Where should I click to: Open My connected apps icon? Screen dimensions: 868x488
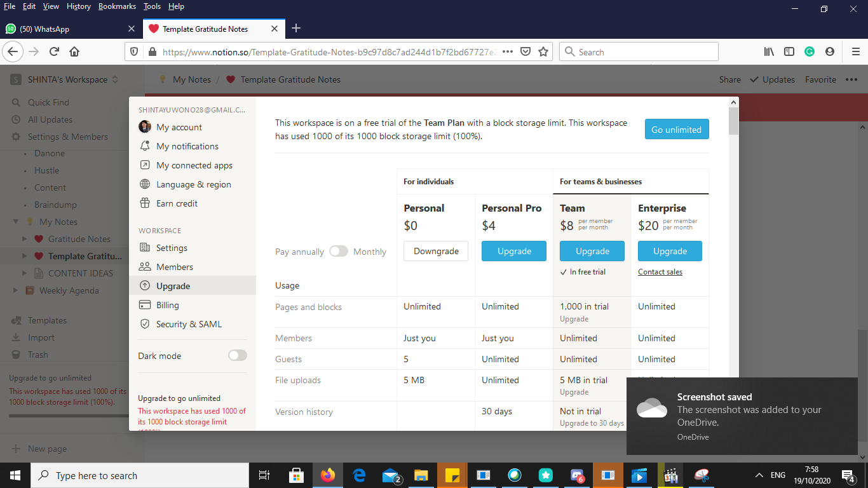click(x=145, y=165)
